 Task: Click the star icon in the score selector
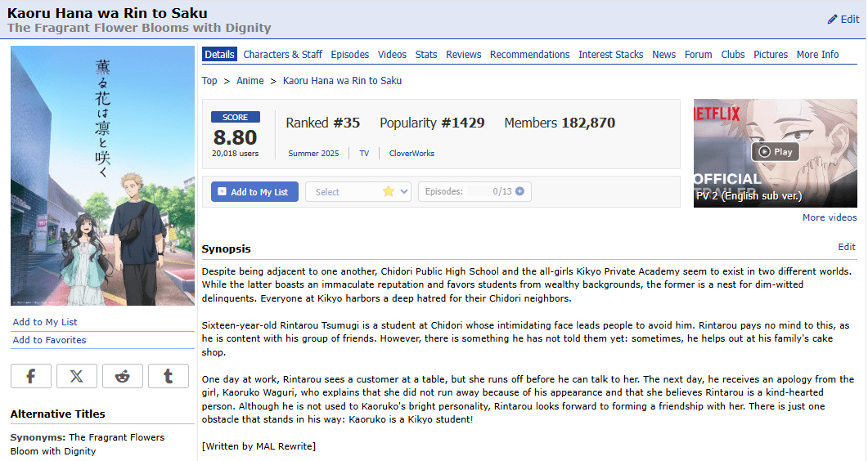pyautogui.click(x=389, y=191)
